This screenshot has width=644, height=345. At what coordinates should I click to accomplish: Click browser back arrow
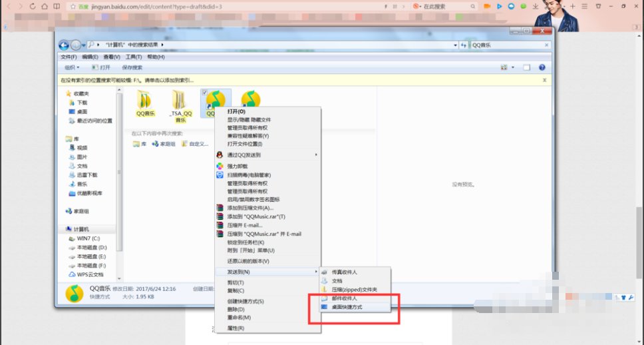[9, 7]
